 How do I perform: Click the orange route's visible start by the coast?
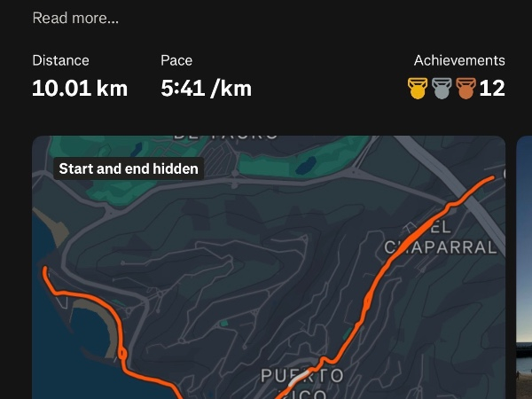point(45,270)
